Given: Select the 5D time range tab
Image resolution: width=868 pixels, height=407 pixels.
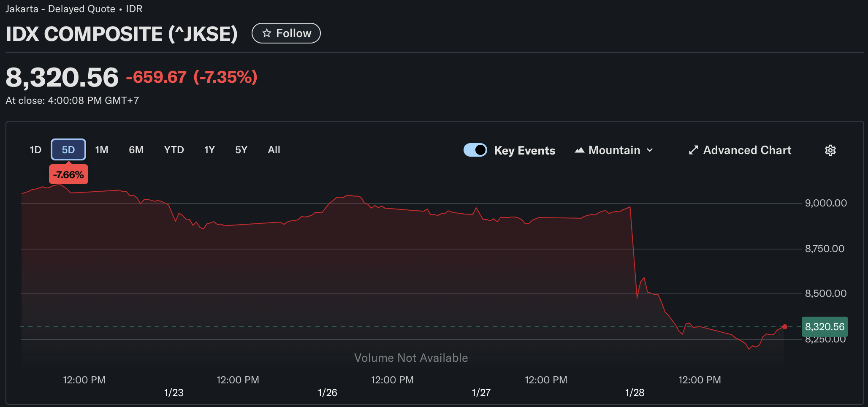Looking at the screenshot, I should pyautogui.click(x=68, y=149).
